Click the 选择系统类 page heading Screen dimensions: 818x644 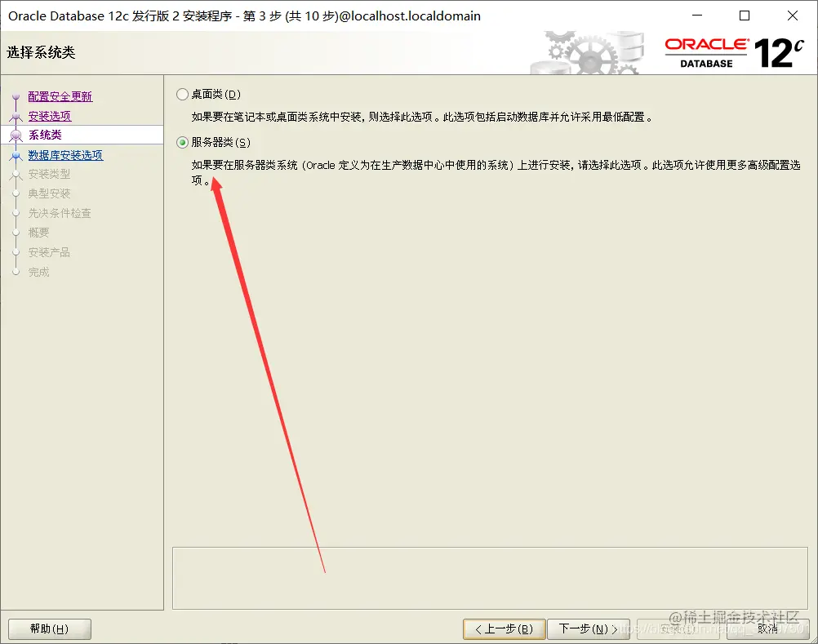[41, 52]
